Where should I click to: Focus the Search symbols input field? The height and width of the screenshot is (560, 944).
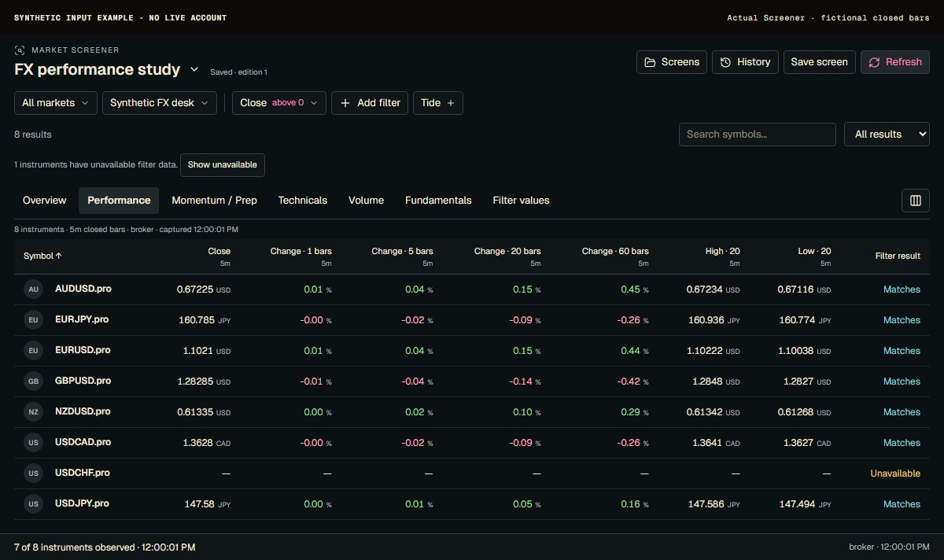(758, 134)
